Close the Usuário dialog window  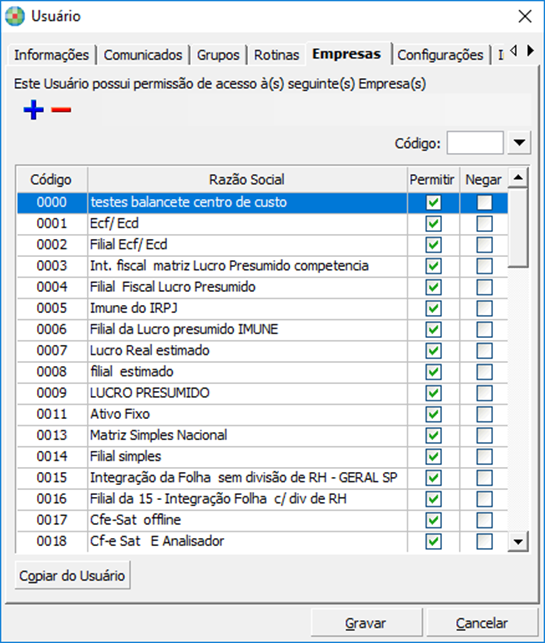click(x=525, y=16)
